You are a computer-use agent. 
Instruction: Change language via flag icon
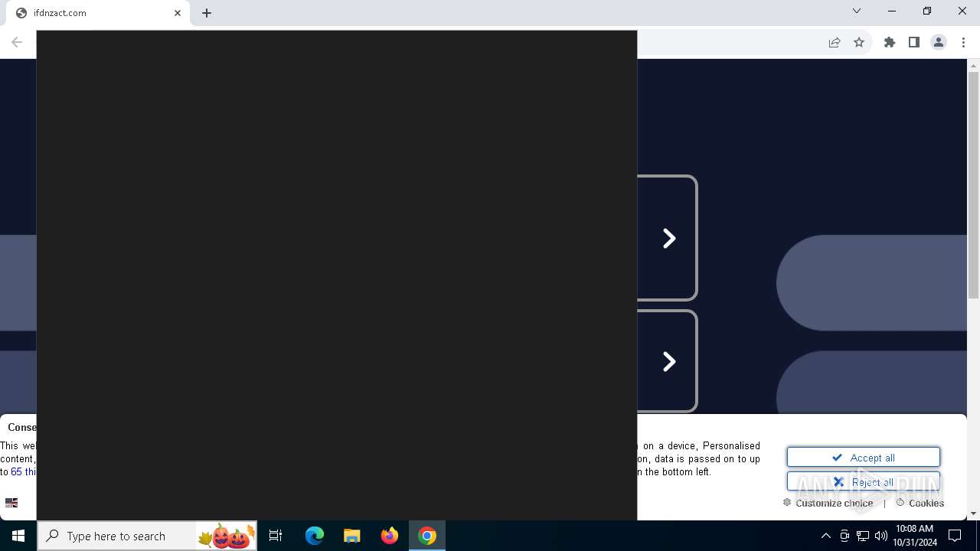(x=11, y=503)
